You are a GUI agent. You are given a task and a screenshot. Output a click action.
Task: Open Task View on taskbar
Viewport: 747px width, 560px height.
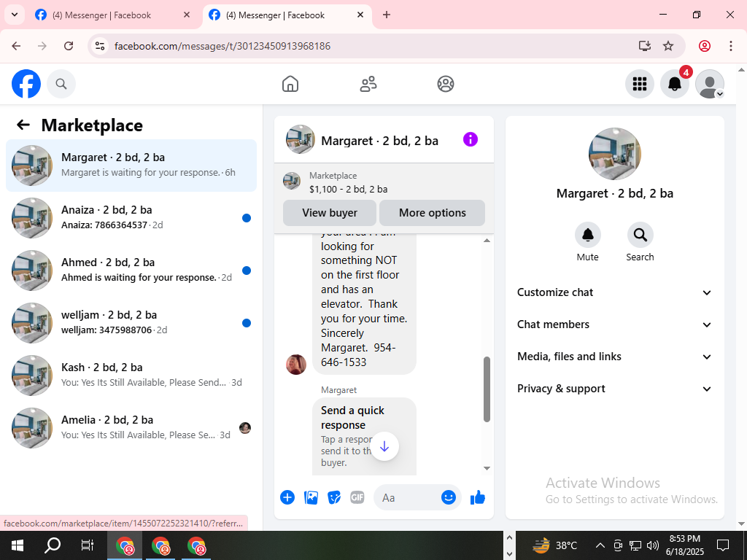pyautogui.click(x=88, y=545)
